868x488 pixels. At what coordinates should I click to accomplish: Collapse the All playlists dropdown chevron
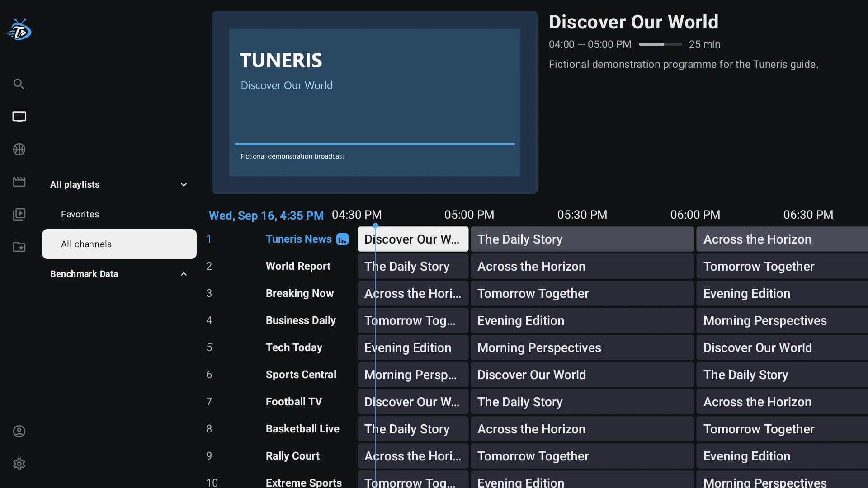pyautogui.click(x=184, y=184)
